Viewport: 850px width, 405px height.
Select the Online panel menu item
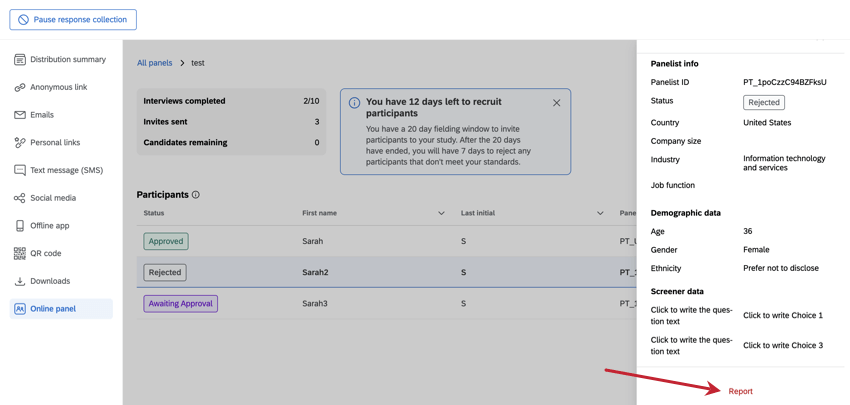tap(53, 309)
